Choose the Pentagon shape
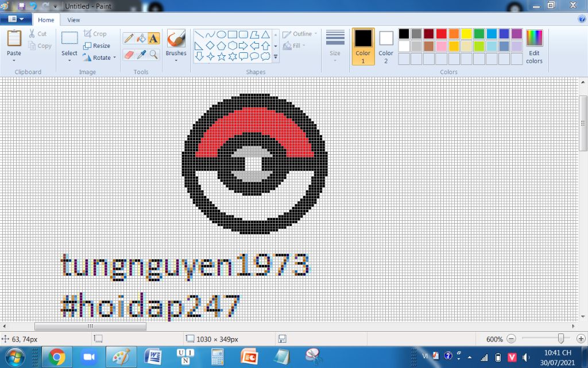The height and width of the screenshot is (368, 588). (x=221, y=46)
